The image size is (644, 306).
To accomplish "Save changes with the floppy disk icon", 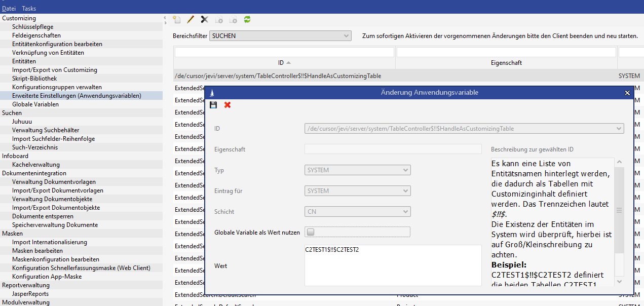I will pyautogui.click(x=213, y=105).
